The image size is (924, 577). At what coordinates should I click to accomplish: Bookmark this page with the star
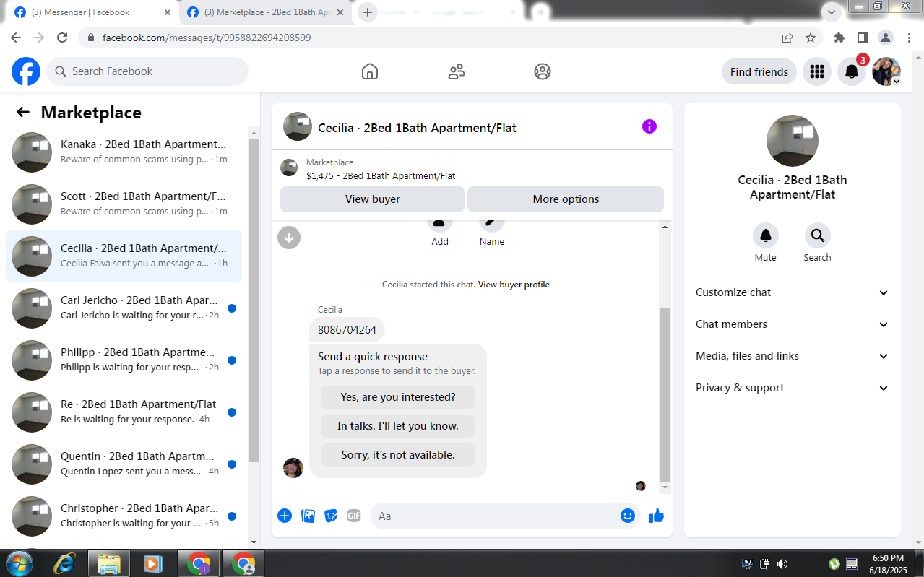click(x=811, y=38)
